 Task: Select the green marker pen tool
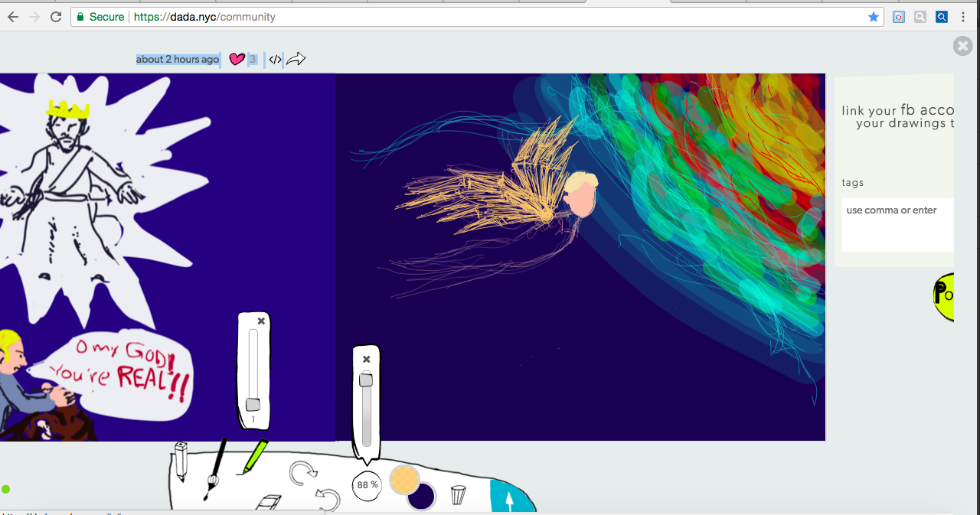point(253,457)
